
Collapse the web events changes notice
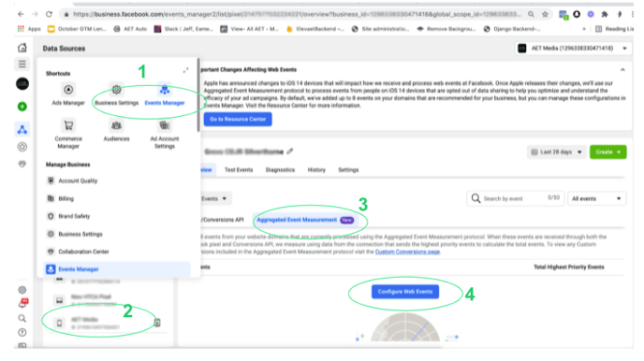tap(622, 70)
